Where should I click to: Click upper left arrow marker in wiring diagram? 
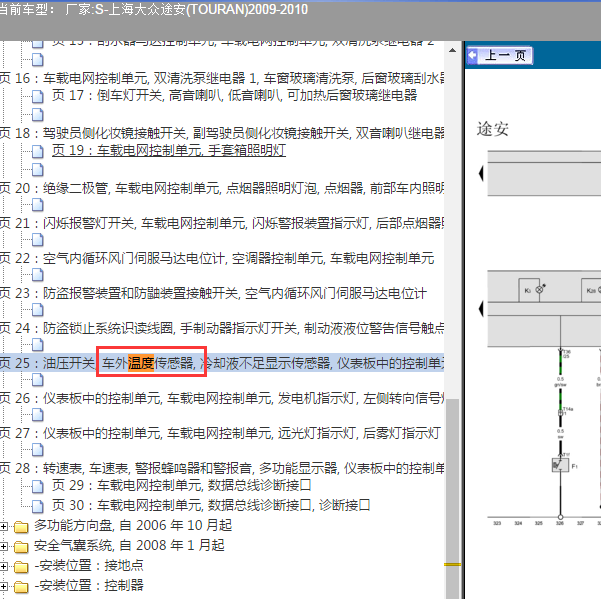click(x=481, y=174)
